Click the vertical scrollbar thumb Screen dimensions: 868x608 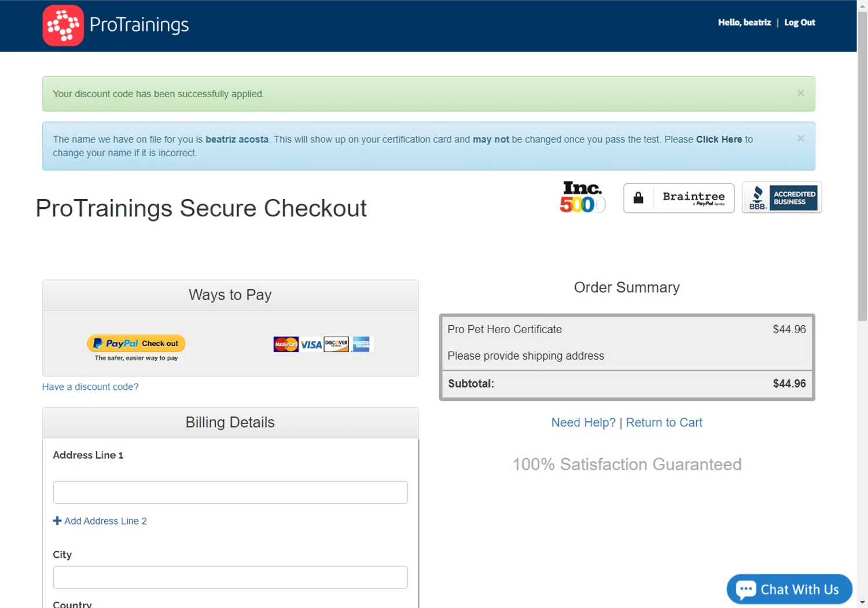click(x=862, y=166)
